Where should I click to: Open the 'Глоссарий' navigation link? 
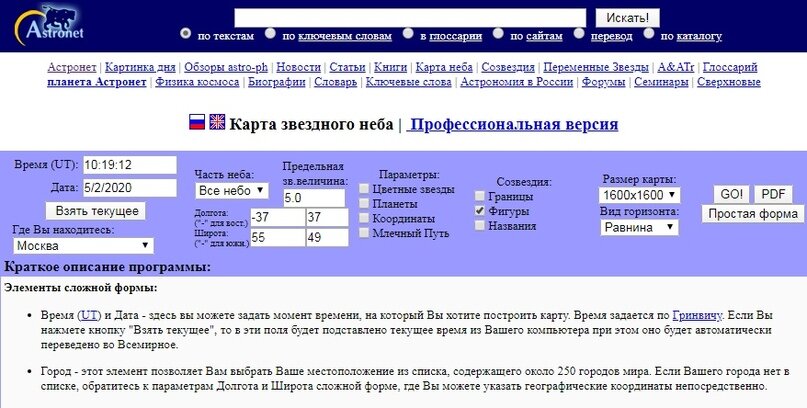(x=730, y=67)
